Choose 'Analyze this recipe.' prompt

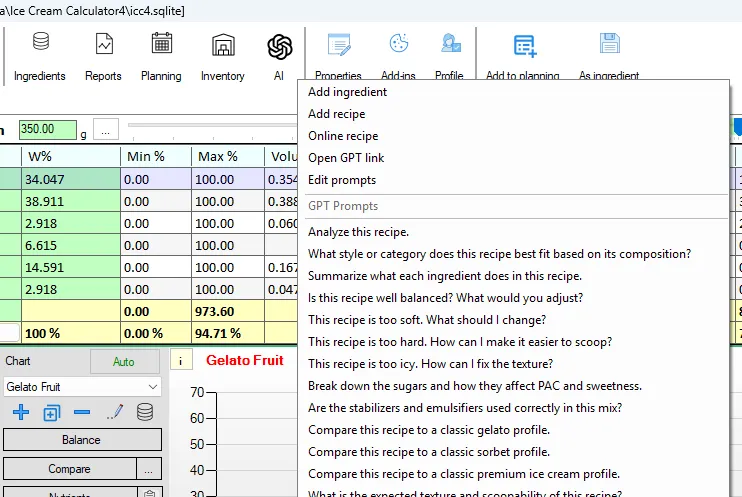tap(513, 232)
